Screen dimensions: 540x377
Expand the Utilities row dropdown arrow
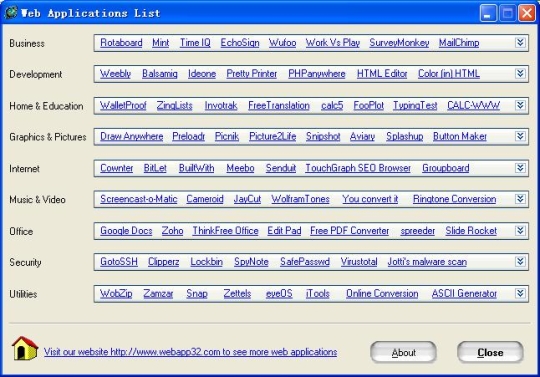pos(520,293)
